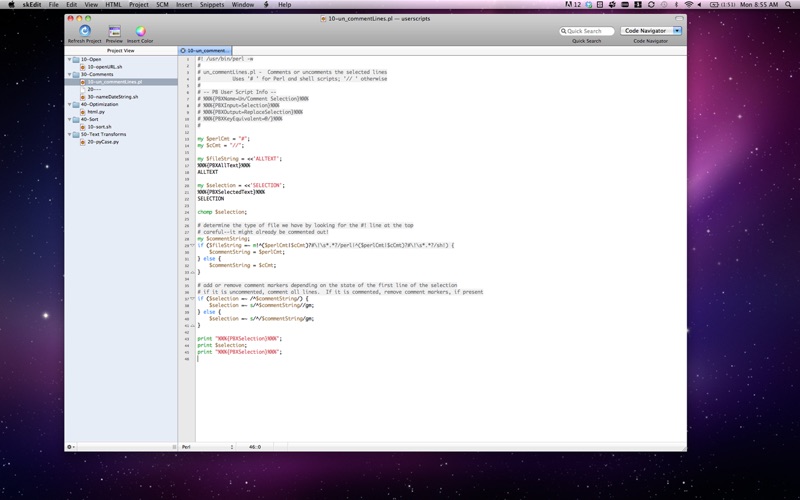The height and width of the screenshot is (500, 800).
Task: Open the Project menu
Action: 139,5
